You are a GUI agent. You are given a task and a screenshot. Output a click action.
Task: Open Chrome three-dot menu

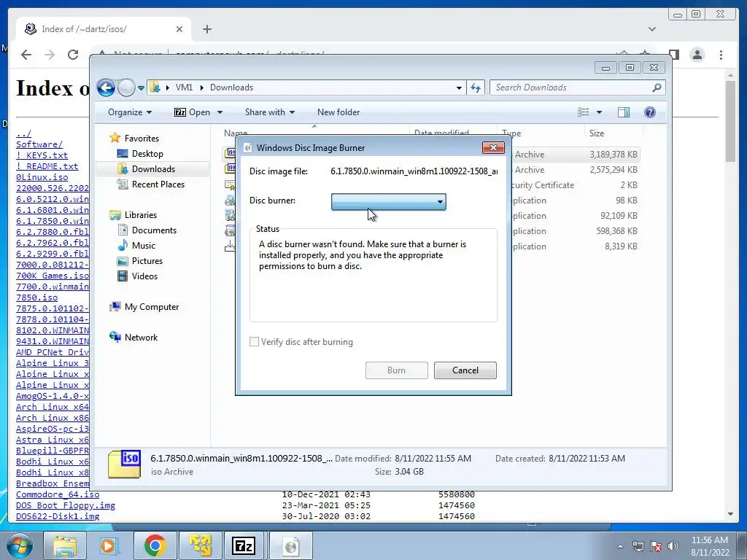(x=721, y=55)
